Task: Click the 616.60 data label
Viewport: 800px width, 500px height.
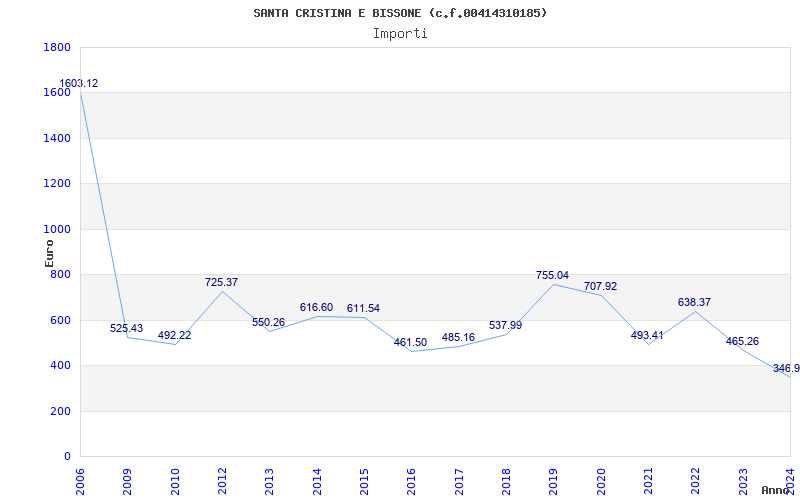Action: point(316,307)
